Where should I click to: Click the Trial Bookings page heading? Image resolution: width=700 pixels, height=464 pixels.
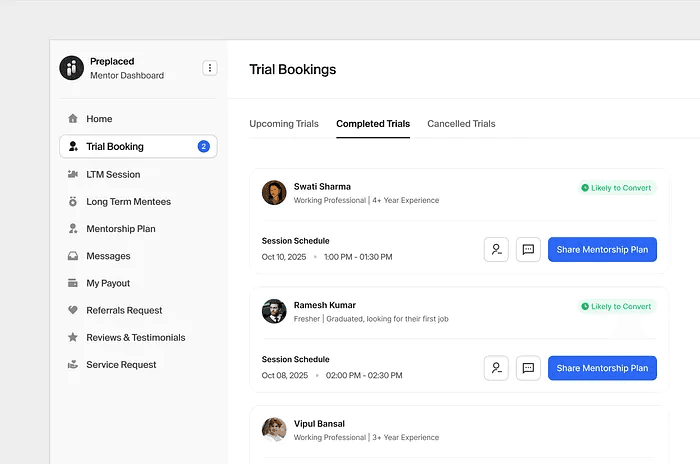point(292,70)
